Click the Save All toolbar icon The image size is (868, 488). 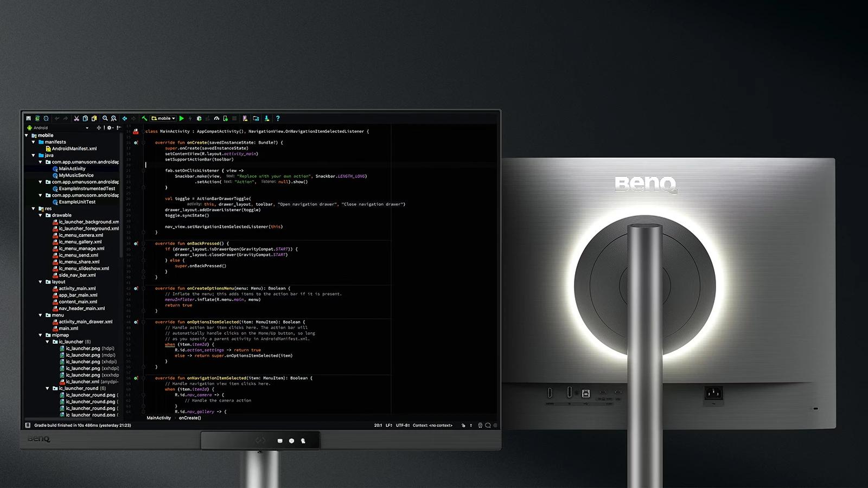(x=28, y=118)
